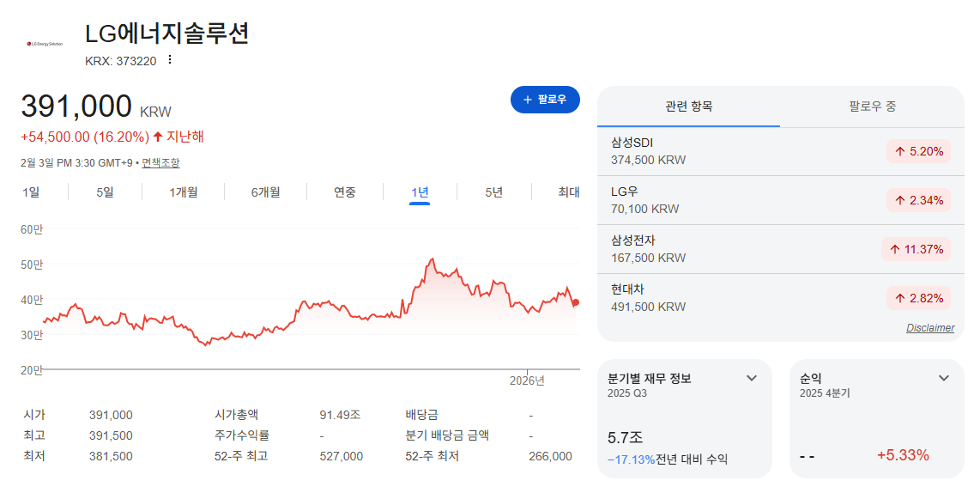
Task: Click the 5.20% change badge for 삼성SDI
Action: point(918,151)
